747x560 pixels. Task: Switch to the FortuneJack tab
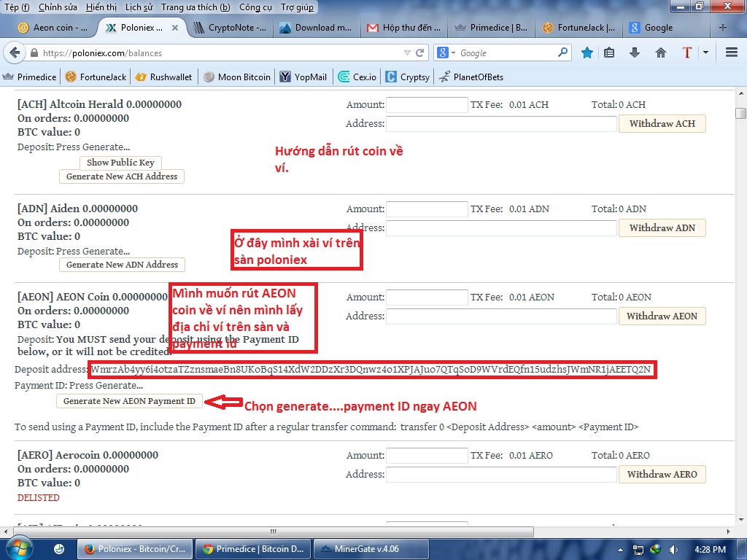[x=578, y=28]
